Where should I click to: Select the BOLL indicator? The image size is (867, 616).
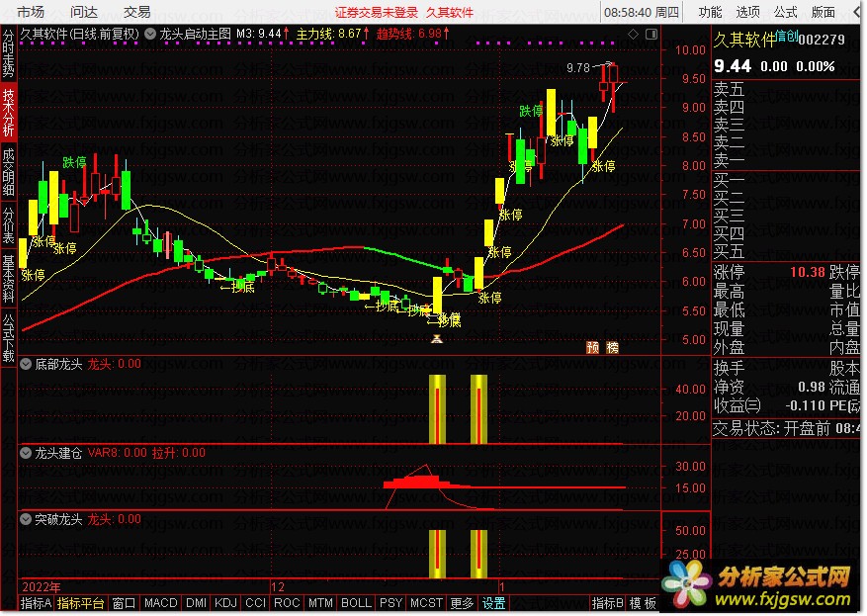(x=356, y=603)
